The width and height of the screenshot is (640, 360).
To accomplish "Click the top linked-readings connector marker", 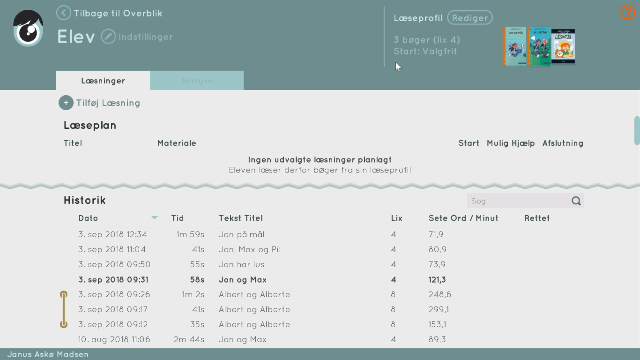I will pyautogui.click(x=64, y=294).
